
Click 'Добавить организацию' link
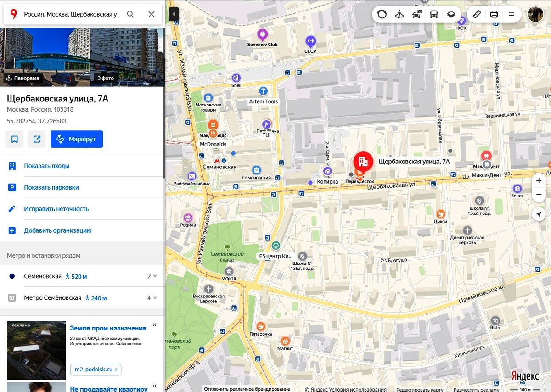coord(58,230)
